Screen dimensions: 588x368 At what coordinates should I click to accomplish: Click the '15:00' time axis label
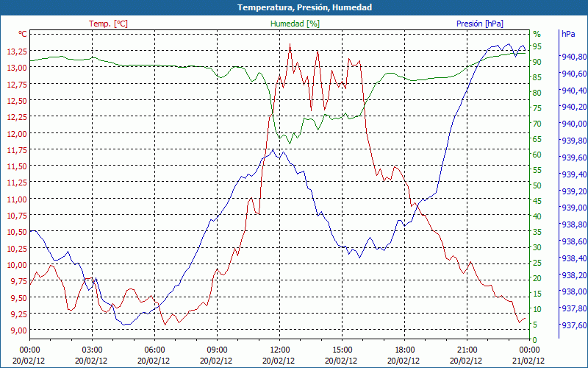(x=342, y=350)
